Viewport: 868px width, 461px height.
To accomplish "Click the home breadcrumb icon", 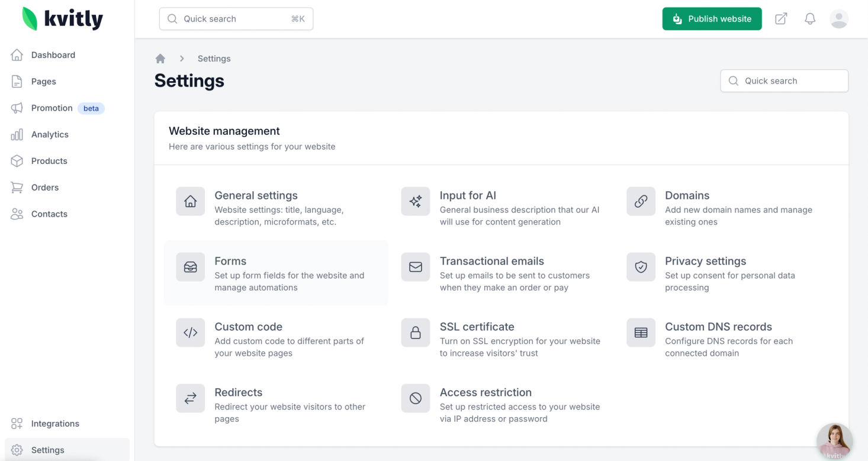I will [160, 59].
